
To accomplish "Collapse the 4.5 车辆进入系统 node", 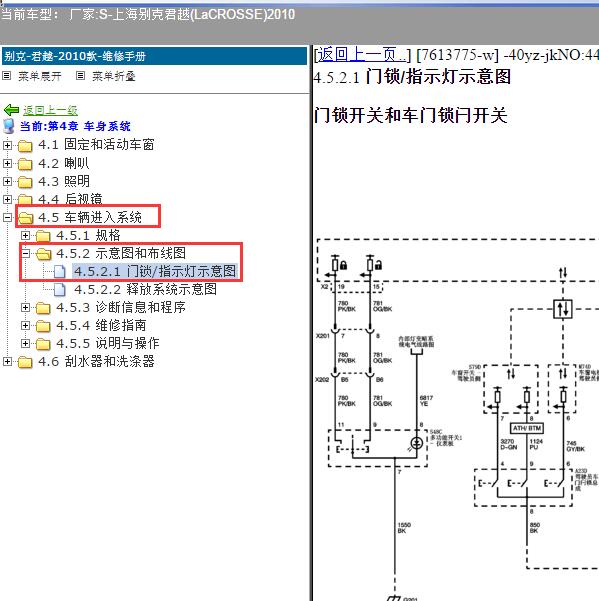I will point(7,217).
